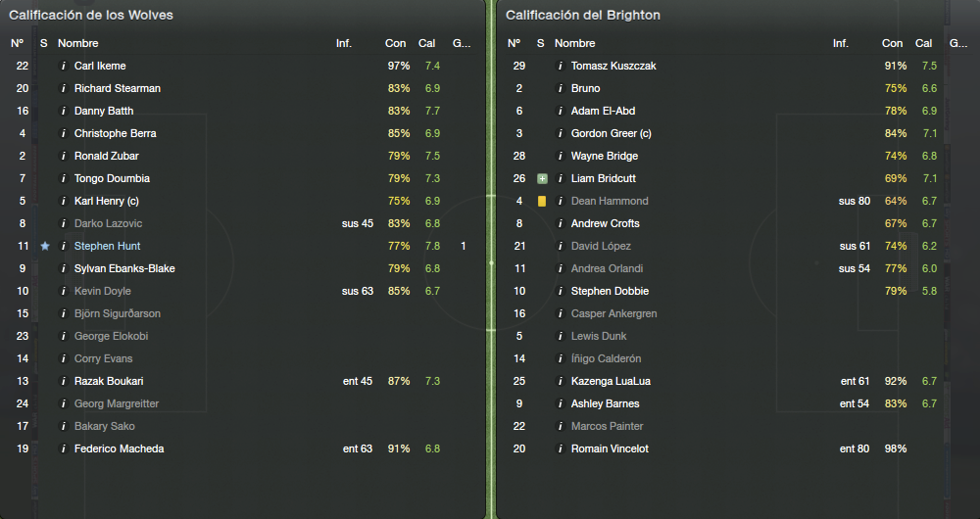The width and height of the screenshot is (980, 519).
Task: Open Sylvan Ebanks-Blake's player profile
Action: pos(124,268)
